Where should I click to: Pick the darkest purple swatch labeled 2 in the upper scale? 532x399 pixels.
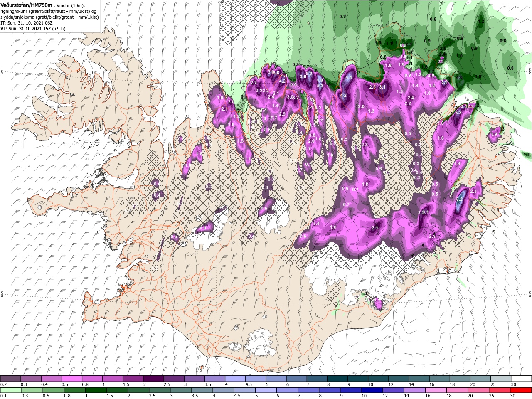click(x=153, y=379)
